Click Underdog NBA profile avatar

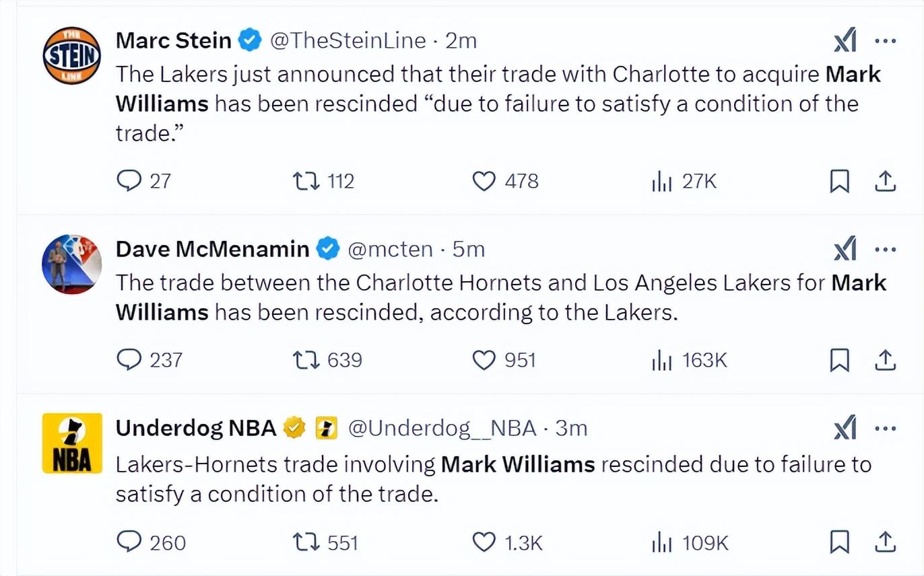click(72, 443)
